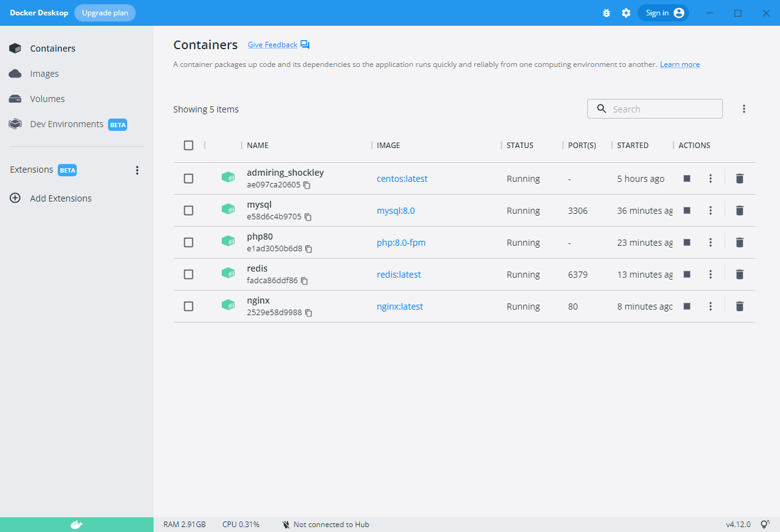Stop the mysql container
Screen dimensions: 780x532
click(687, 210)
